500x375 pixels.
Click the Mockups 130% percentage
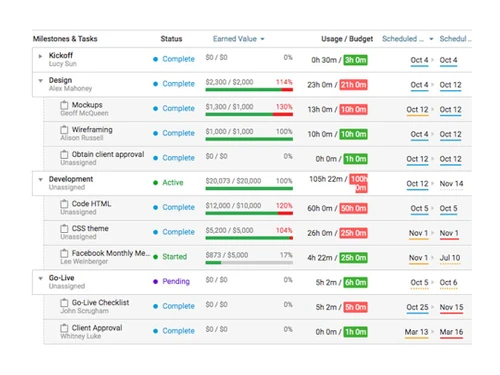point(284,107)
